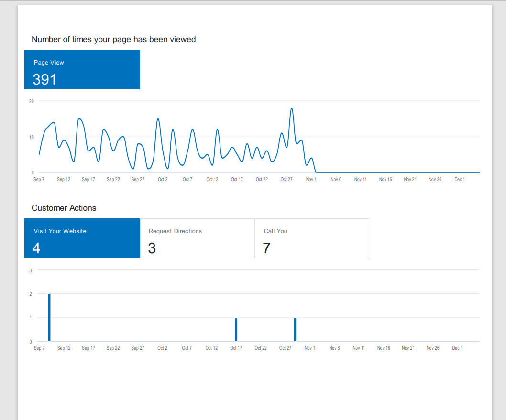Click the 'Oct 2' label on customer actions chart

(162, 348)
